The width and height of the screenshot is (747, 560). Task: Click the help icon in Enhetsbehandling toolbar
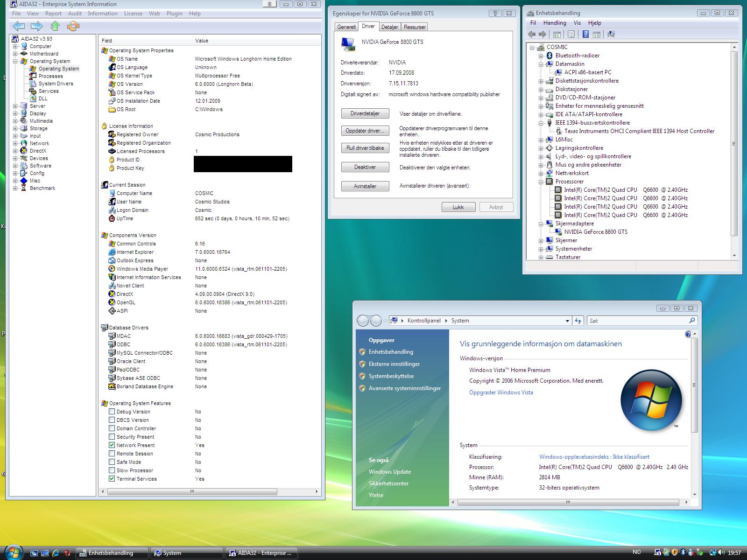click(585, 34)
